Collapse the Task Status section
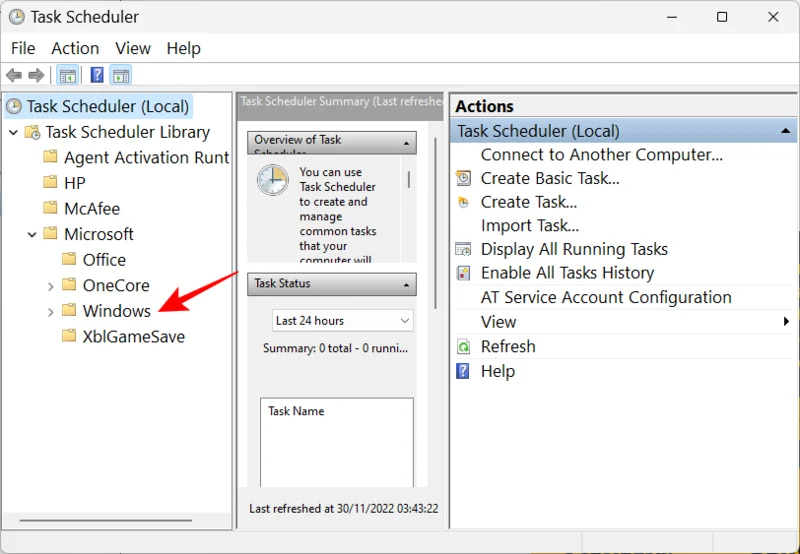 (407, 284)
